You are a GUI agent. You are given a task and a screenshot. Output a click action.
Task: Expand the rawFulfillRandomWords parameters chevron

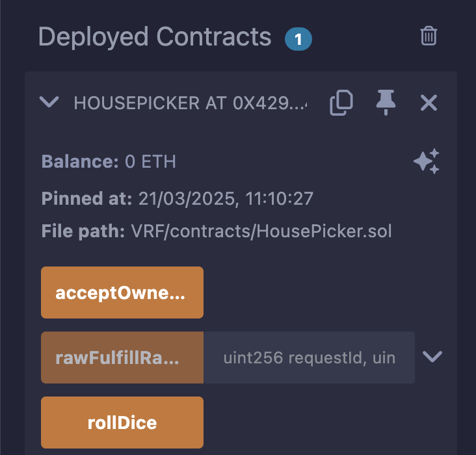point(432,356)
